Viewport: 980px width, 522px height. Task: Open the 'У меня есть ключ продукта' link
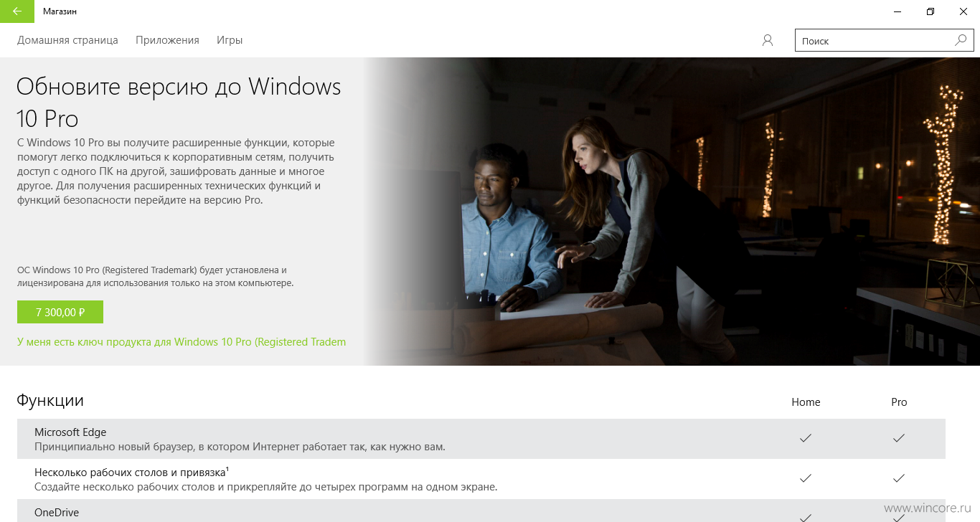(x=182, y=342)
